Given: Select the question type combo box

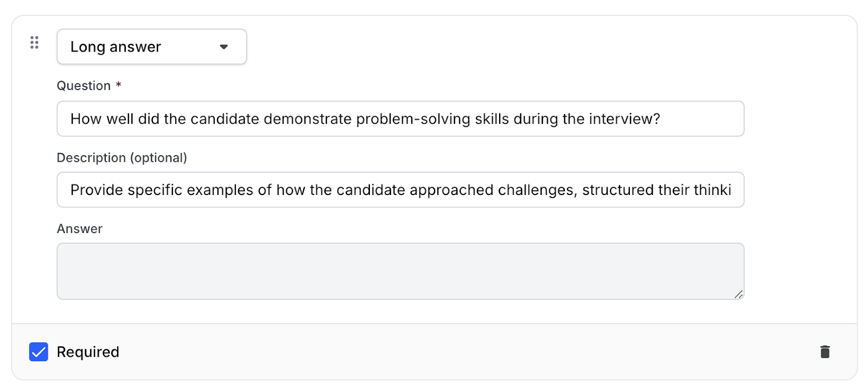Looking at the screenshot, I should 152,47.
